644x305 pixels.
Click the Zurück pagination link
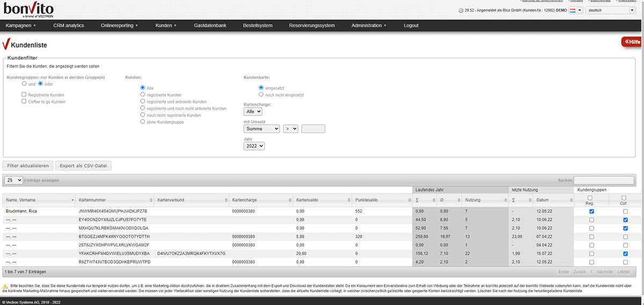tap(579, 272)
